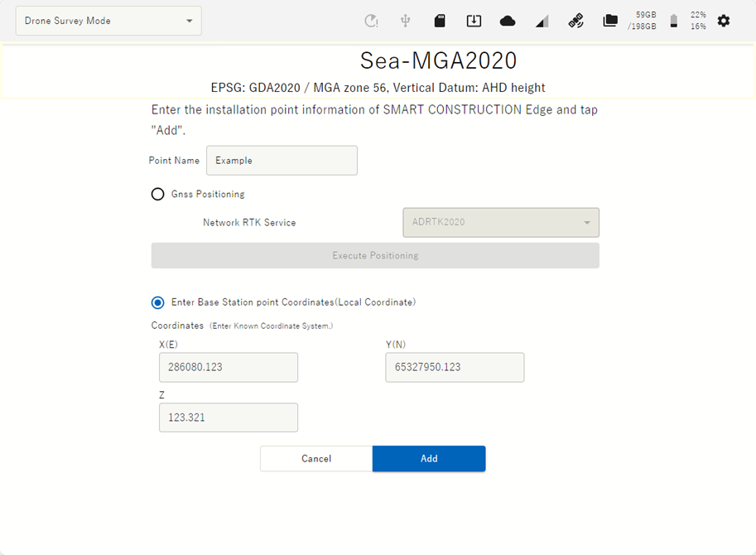Click the 22% 16% battery percentage text

698,21
